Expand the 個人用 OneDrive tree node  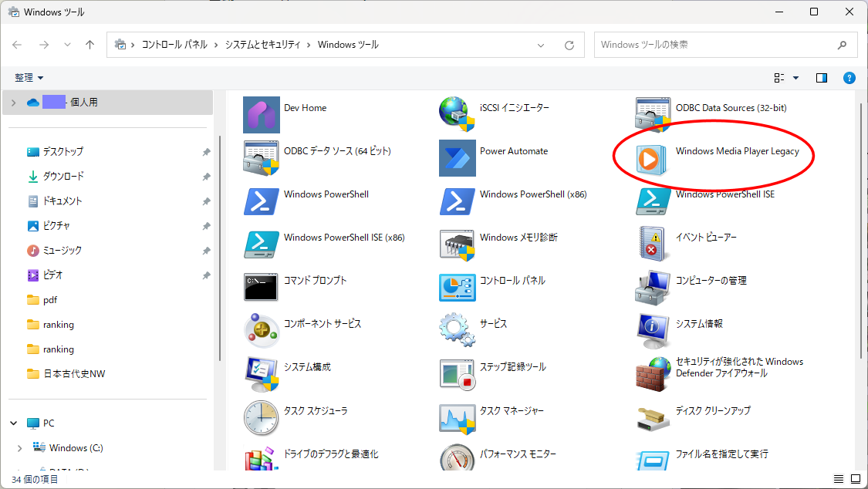(14, 103)
